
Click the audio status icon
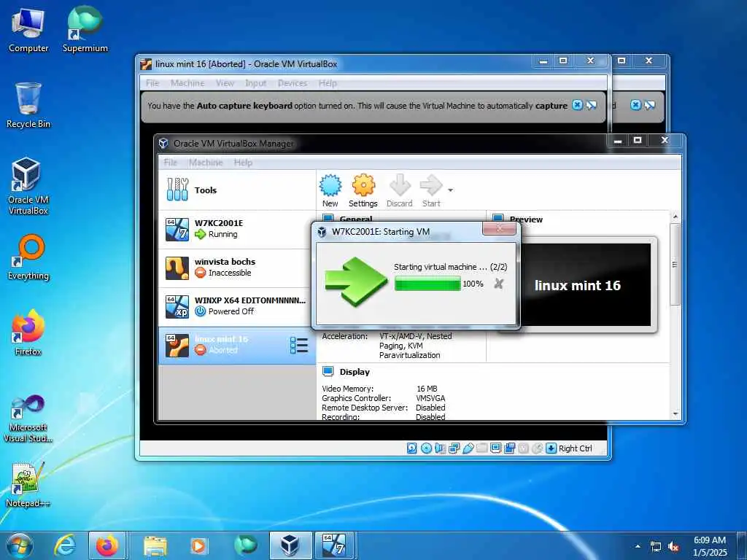(x=440, y=448)
